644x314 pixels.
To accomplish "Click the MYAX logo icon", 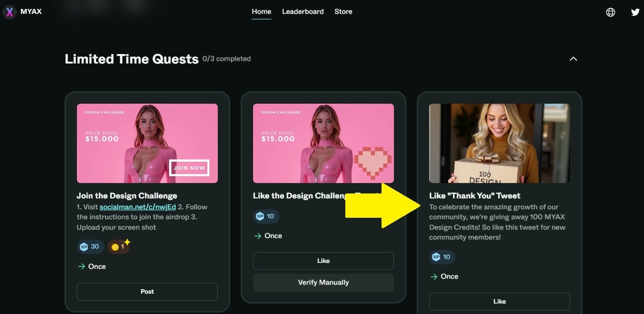I will click(x=9, y=12).
